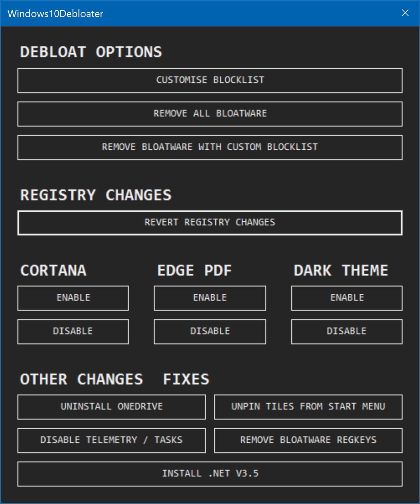Click Uninstall OneDrive

112,407
